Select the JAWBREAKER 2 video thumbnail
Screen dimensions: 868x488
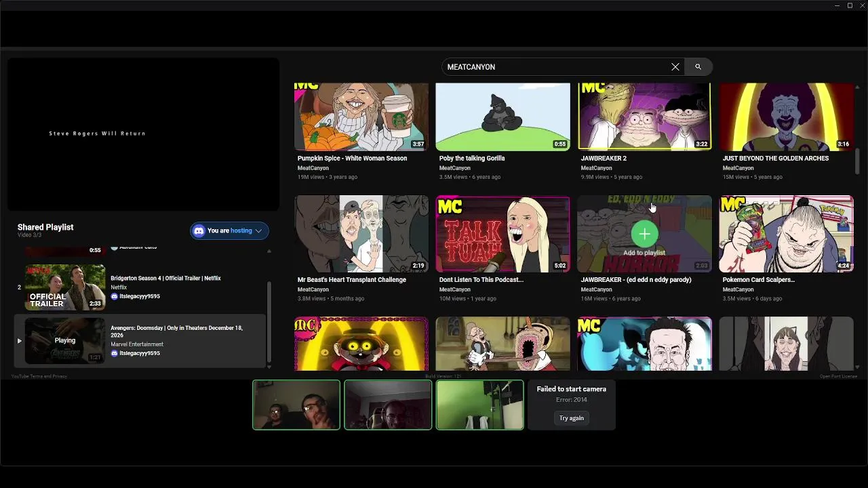point(644,117)
